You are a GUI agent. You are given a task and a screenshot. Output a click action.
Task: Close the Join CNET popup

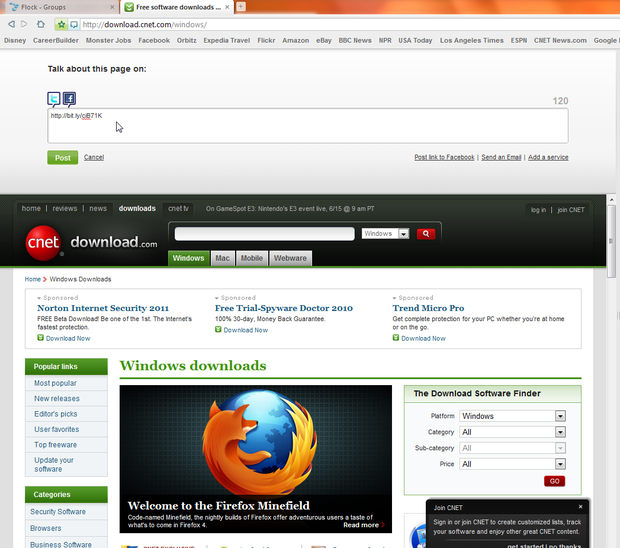(580, 507)
